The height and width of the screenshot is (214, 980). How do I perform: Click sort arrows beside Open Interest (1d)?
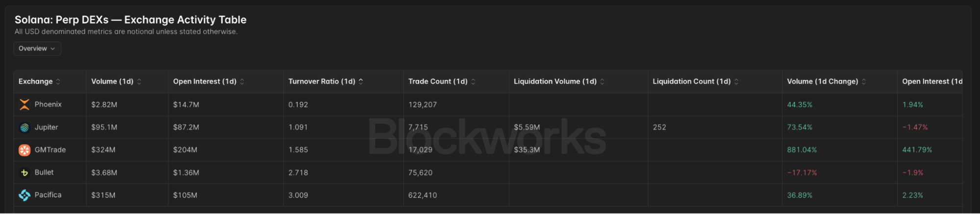coord(242,81)
